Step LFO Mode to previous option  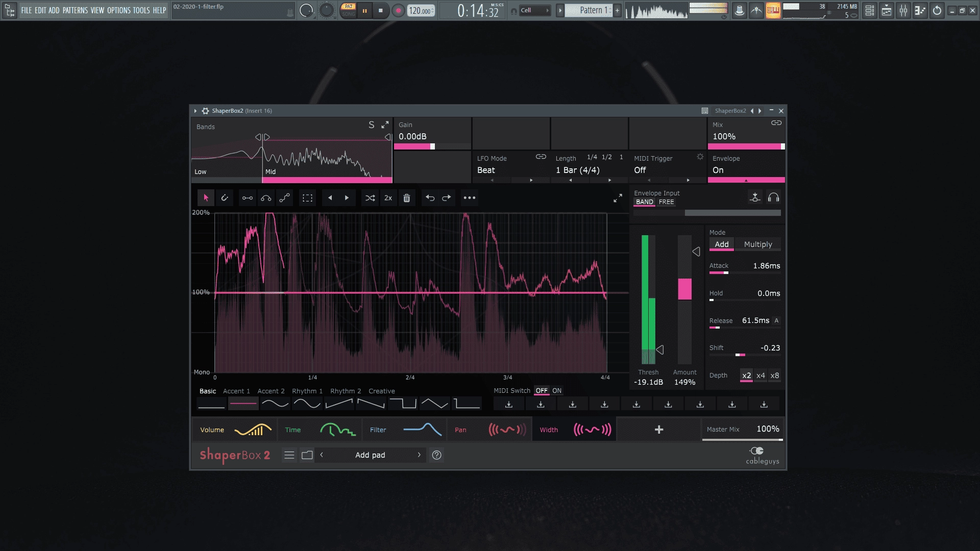pos(492,180)
